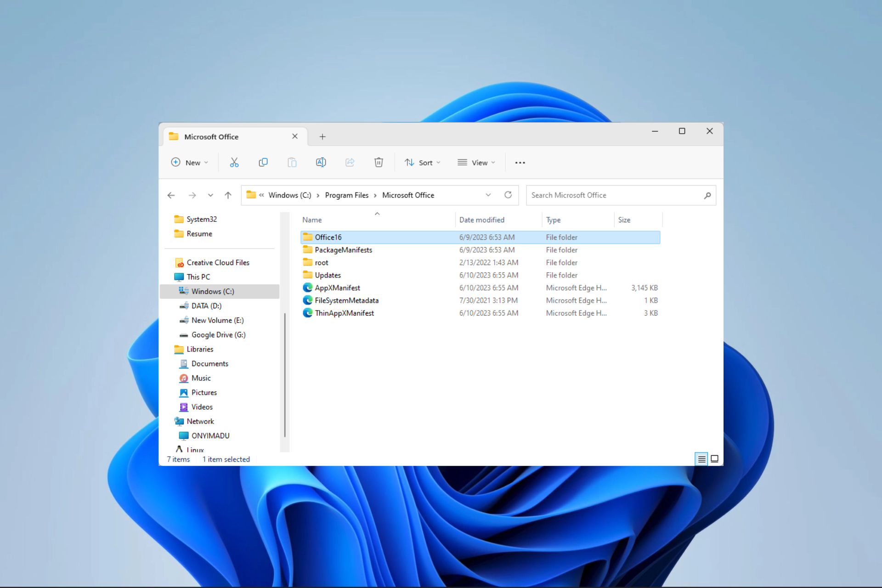
Task: Open the New item dropdown
Action: [190, 163]
